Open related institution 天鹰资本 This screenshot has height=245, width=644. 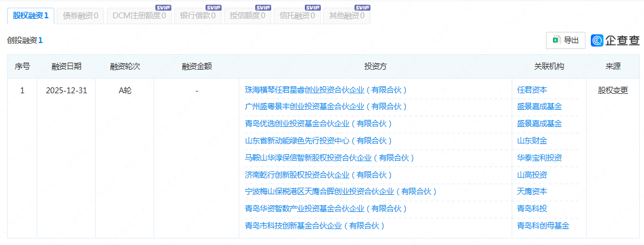tap(532, 191)
